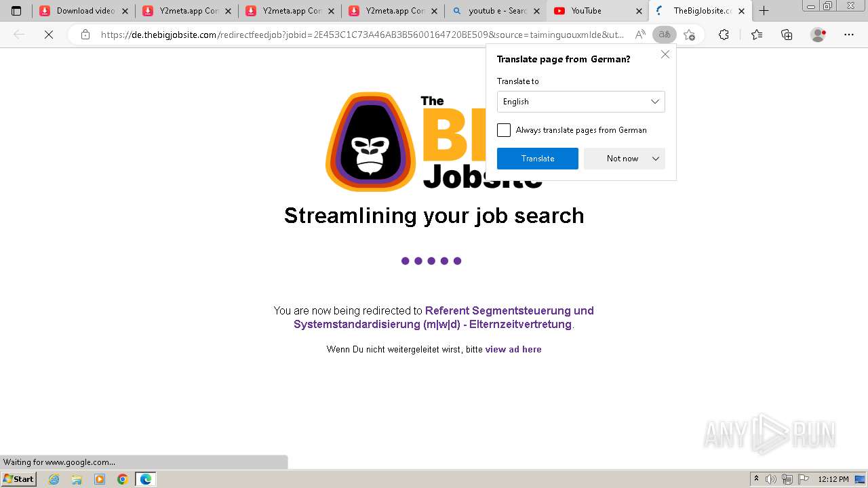Image resolution: width=868 pixels, height=488 pixels.
Task: Open the volume speaker tray icon
Action: [x=771, y=479]
